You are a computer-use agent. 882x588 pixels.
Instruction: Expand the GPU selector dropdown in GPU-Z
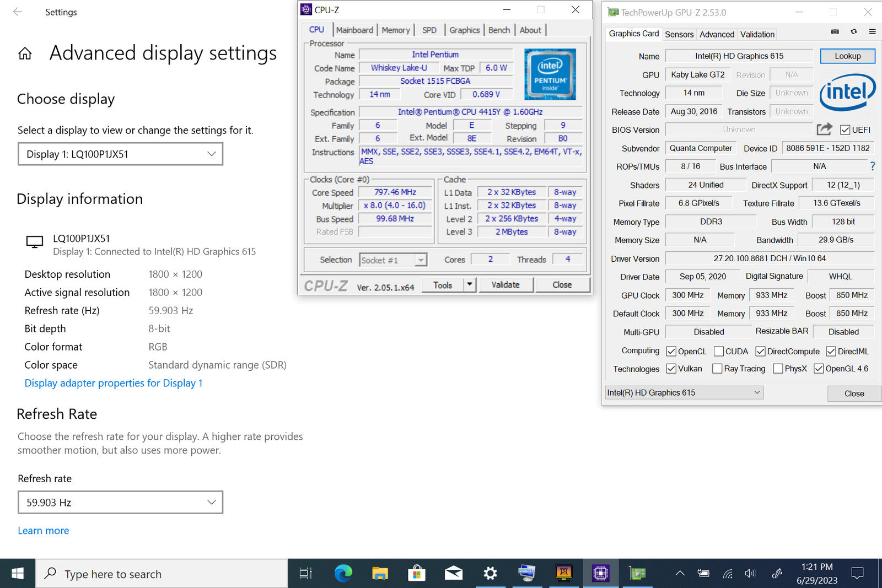click(x=684, y=393)
